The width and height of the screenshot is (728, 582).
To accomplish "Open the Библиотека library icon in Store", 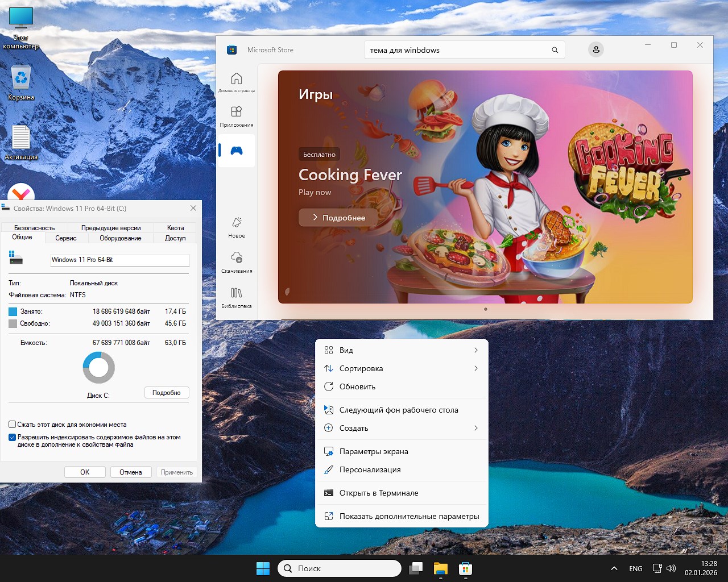I will 236,295.
